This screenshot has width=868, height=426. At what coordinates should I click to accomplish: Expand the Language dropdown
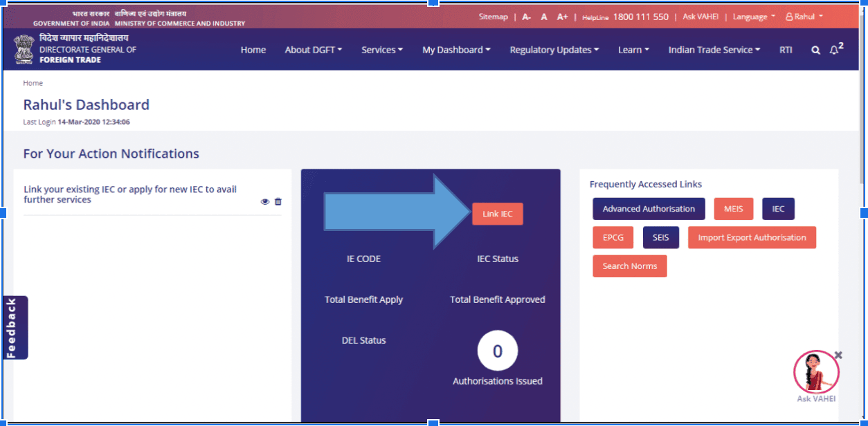(754, 17)
